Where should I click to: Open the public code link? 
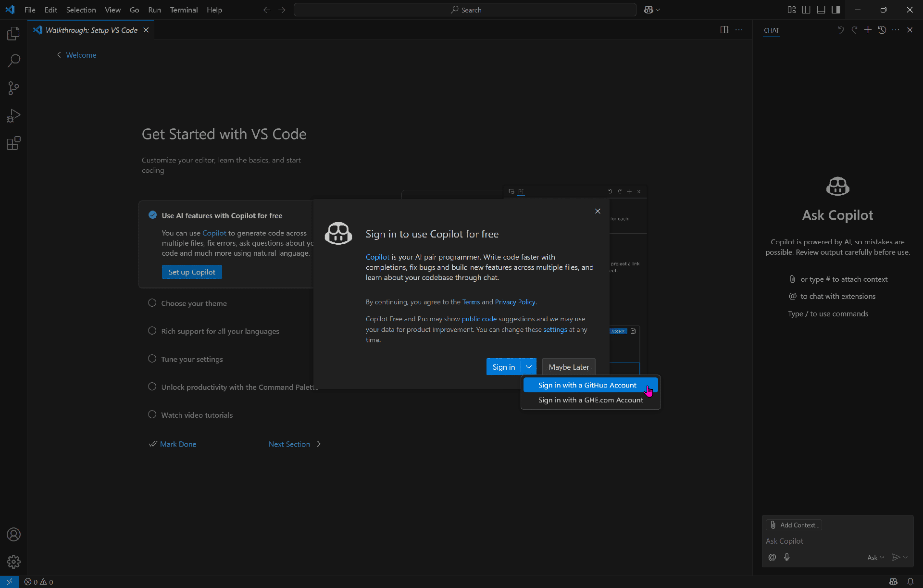coord(479,319)
